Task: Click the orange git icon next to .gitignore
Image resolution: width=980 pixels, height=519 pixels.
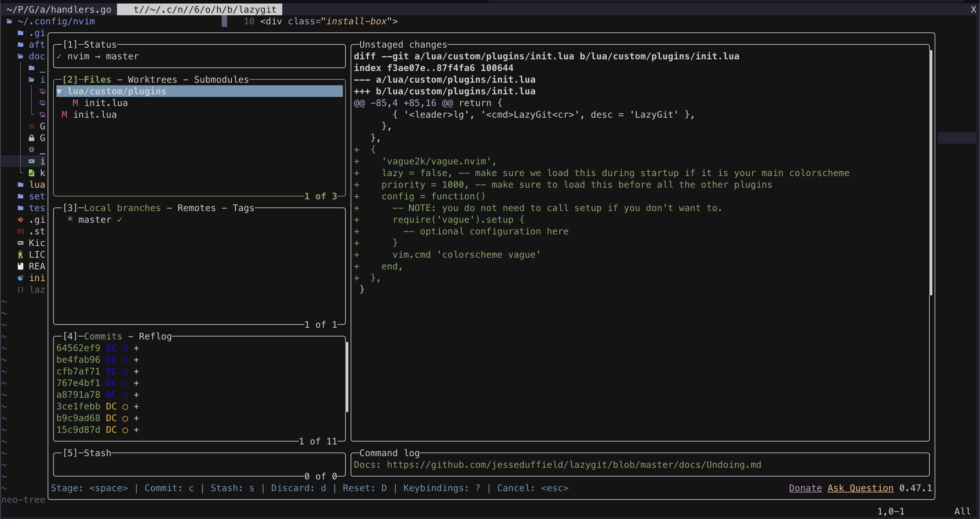Action: 20,219
